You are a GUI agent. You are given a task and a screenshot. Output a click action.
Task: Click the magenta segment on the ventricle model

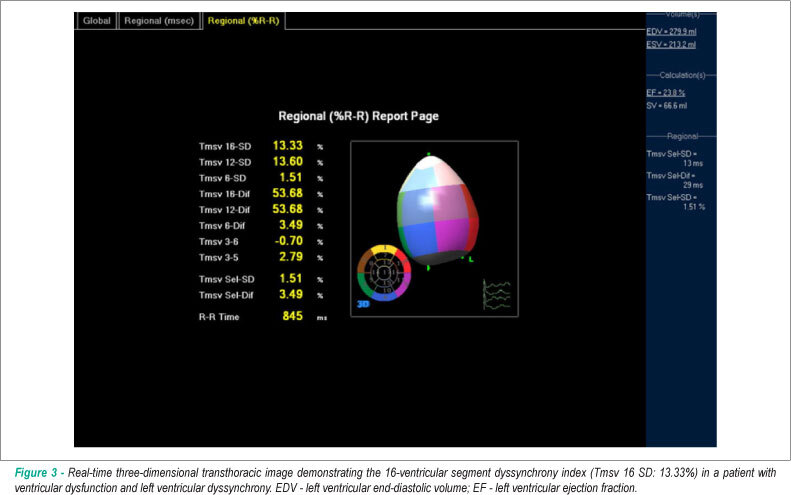pos(451,234)
